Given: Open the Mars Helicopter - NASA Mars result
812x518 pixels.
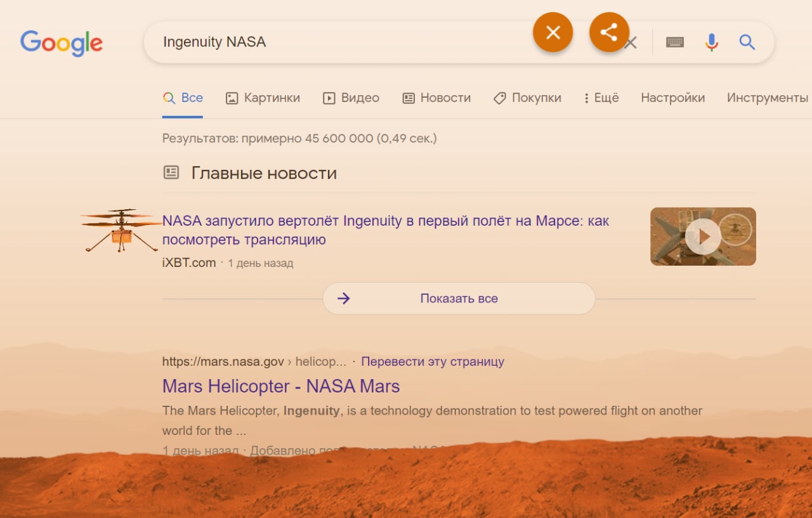Looking at the screenshot, I should (281, 386).
